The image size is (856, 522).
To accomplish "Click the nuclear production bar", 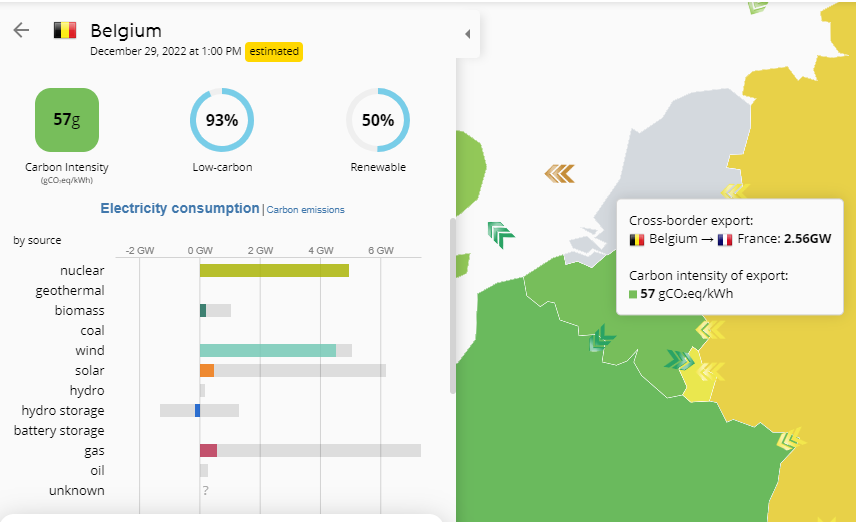I will (x=274, y=270).
